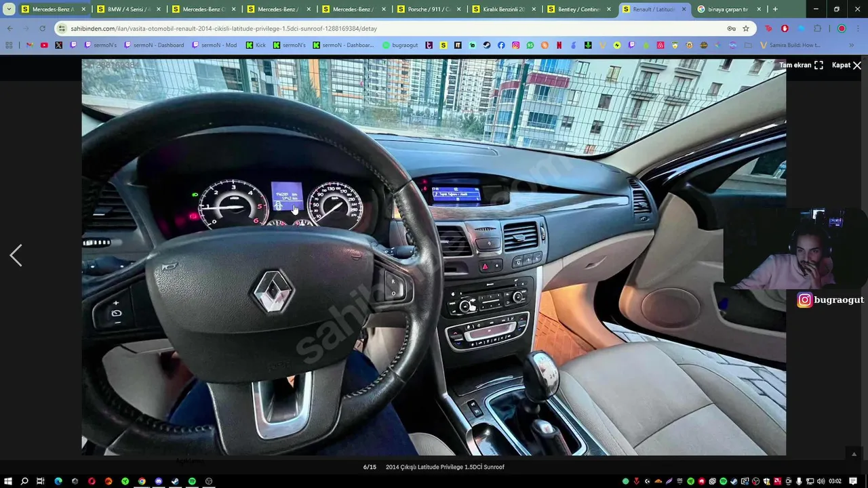868x488 pixels.
Task: Open the Instagram bookmark icon
Action: click(x=515, y=45)
